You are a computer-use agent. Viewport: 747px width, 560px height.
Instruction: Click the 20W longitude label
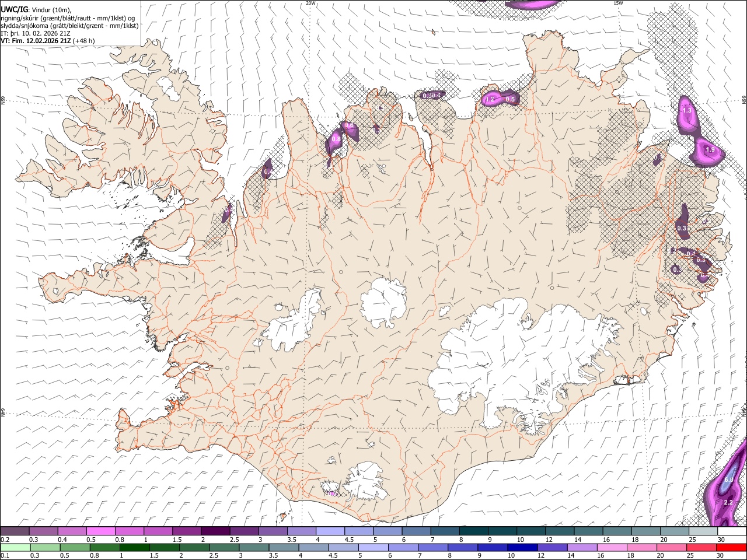point(311,3)
